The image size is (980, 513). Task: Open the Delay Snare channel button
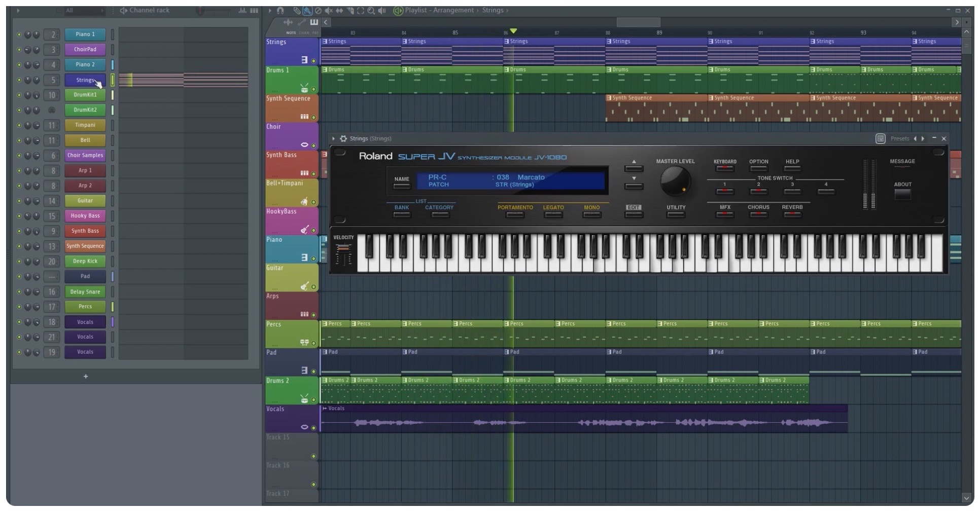(85, 291)
